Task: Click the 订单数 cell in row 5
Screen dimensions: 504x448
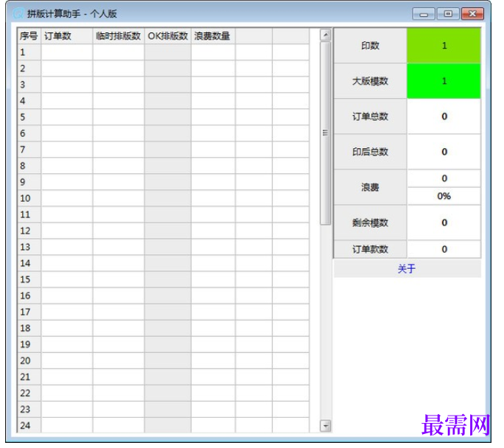Action: (68, 119)
